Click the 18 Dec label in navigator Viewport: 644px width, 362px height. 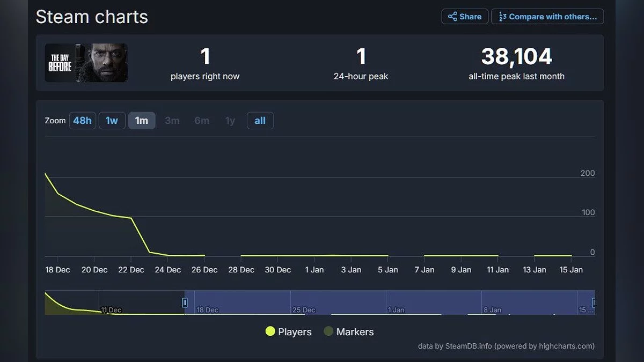pyautogui.click(x=208, y=310)
